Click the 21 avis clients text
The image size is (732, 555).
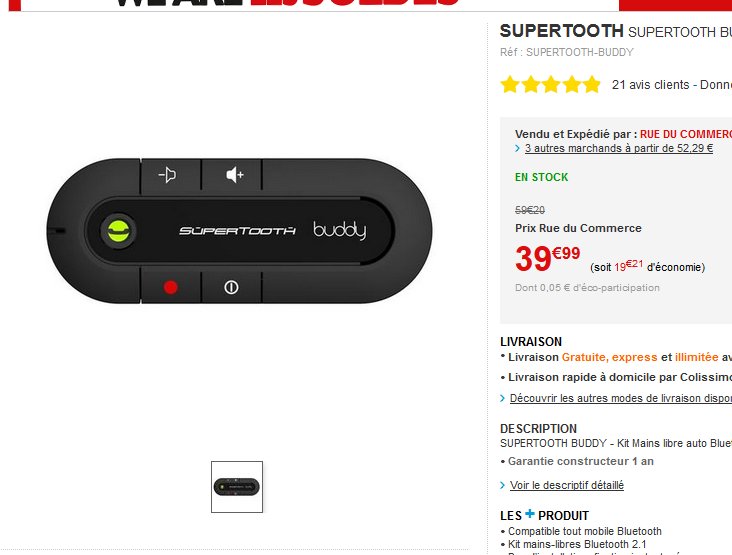point(650,85)
